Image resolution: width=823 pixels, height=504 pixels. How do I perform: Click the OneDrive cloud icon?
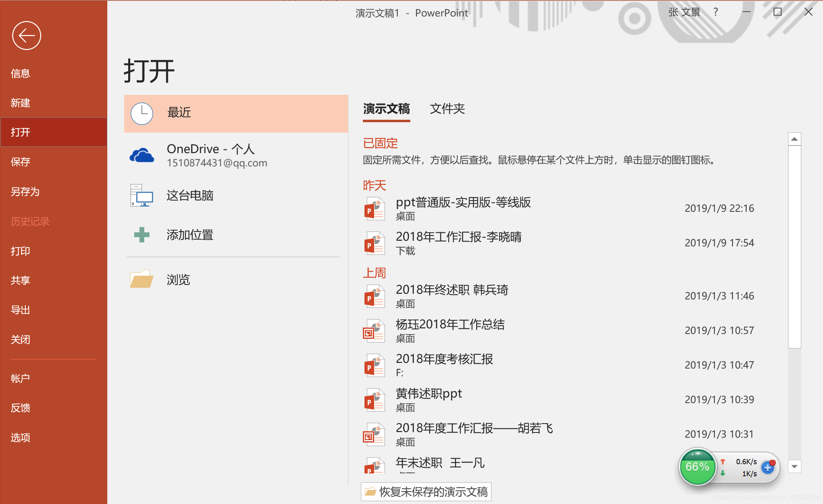click(x=141, y=155)
